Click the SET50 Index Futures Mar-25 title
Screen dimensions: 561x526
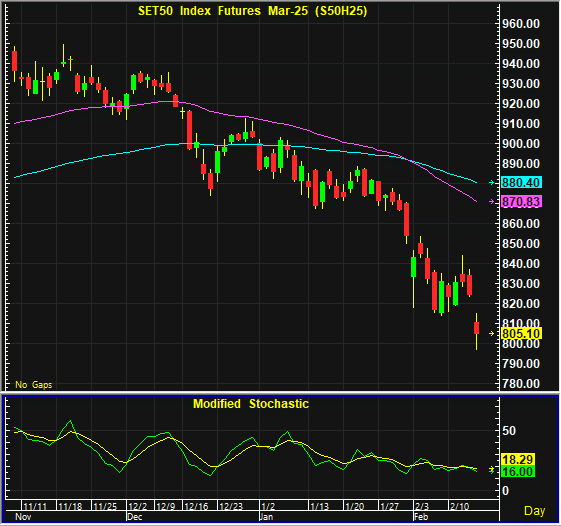253,11
